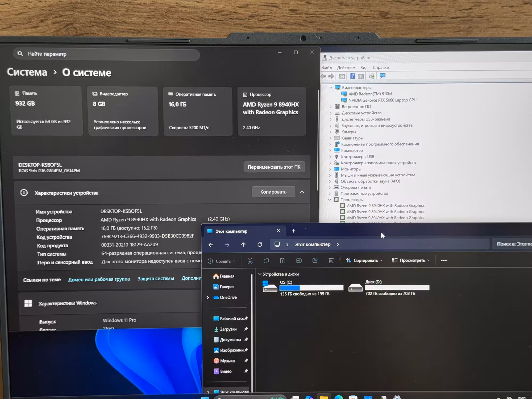Viewport: 532px width, 399px height.
Task: Select the Диск (D:) drive
Action: pyautogui.click(x=389, y=288)
